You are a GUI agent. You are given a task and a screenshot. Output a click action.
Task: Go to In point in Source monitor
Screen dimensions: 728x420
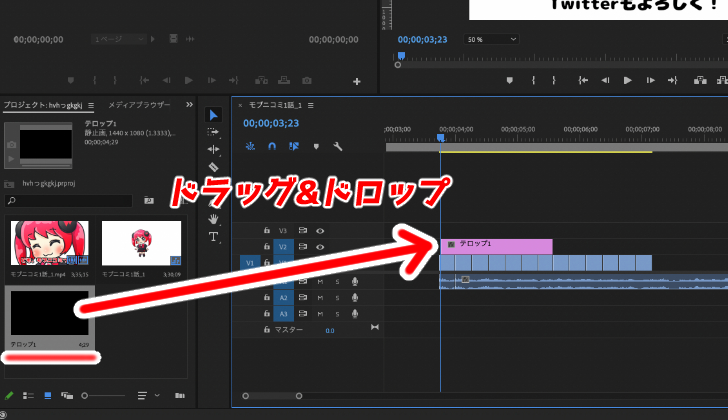coord(144,80)
